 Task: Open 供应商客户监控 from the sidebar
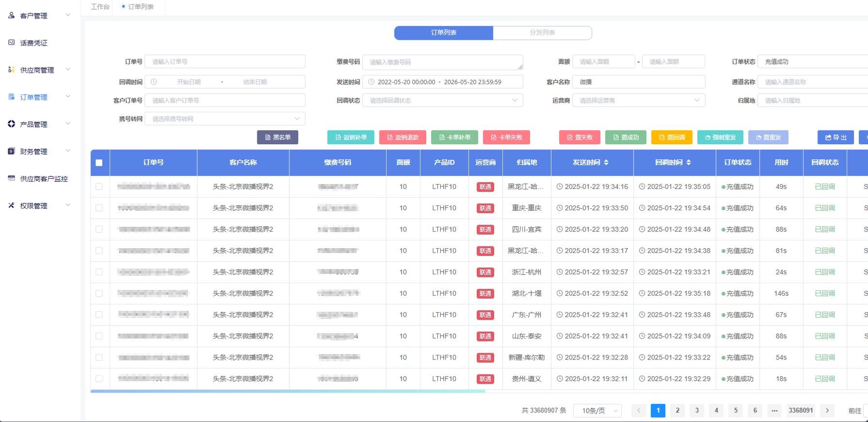point(44,179)
